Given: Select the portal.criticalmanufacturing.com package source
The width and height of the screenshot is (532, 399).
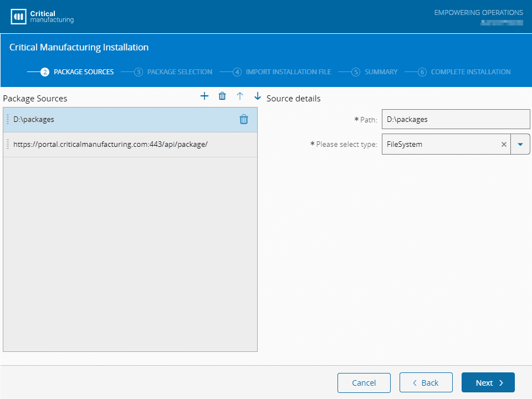Looking at the screenshot, I should pyautogui.click(x=111, y=145).
